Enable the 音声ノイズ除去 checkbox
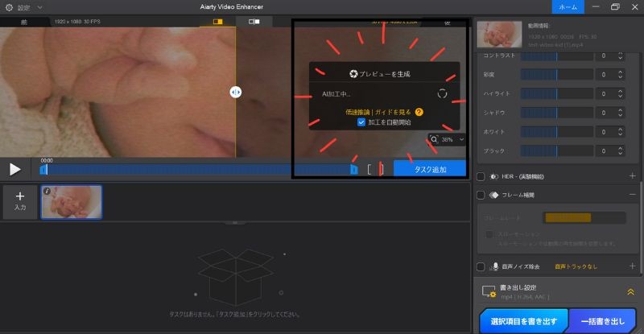 tap(481, 266)
